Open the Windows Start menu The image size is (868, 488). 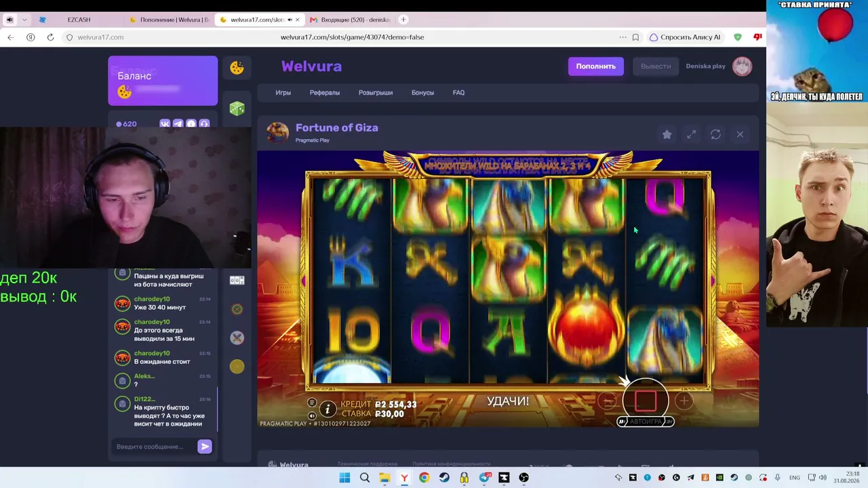point(344,478)
